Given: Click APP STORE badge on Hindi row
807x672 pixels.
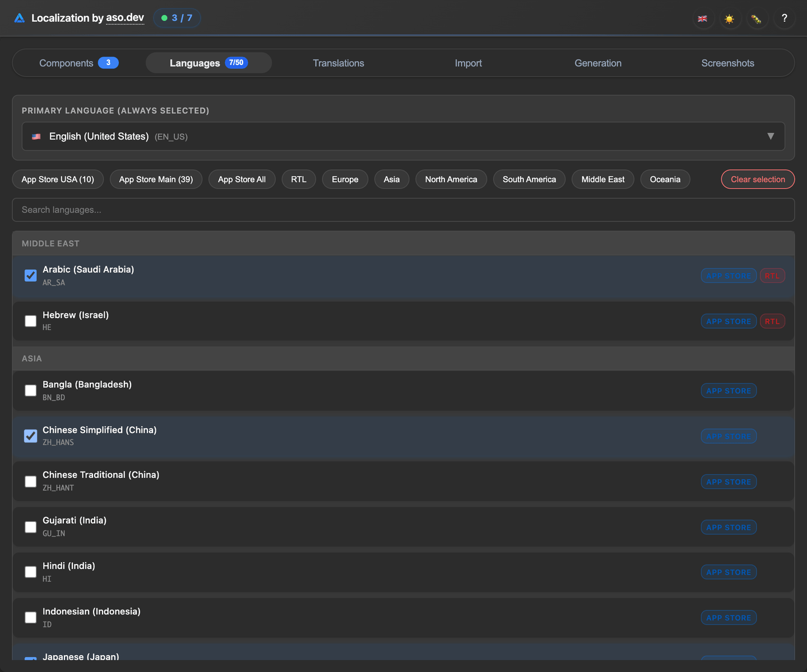Looking at the screenshot, I should tap(729, 572).
